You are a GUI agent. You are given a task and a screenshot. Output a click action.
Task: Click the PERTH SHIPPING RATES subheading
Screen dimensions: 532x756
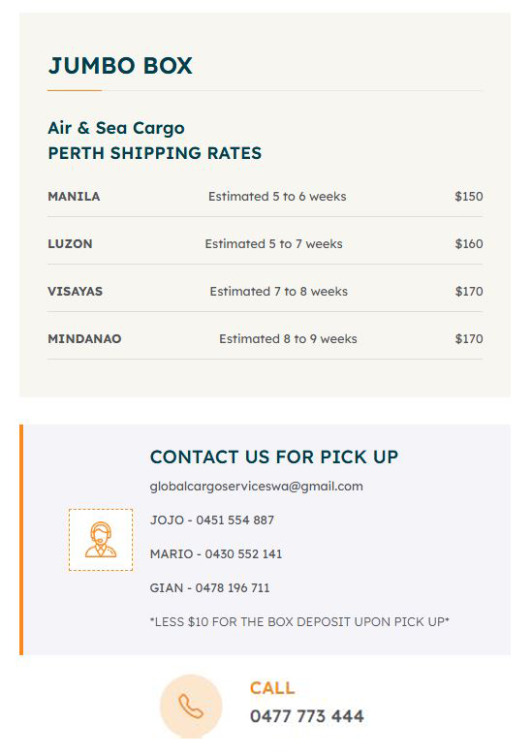155,153
